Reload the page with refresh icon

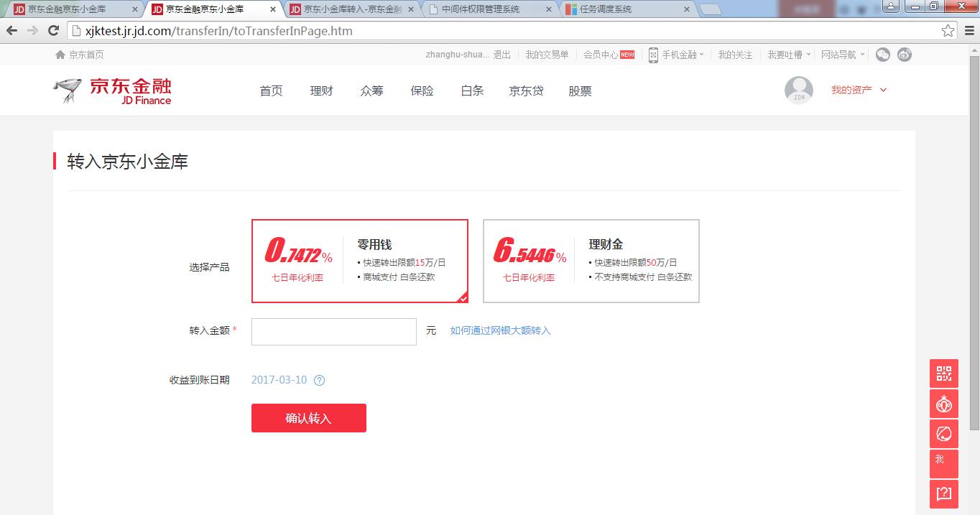[x=53, y=31]
